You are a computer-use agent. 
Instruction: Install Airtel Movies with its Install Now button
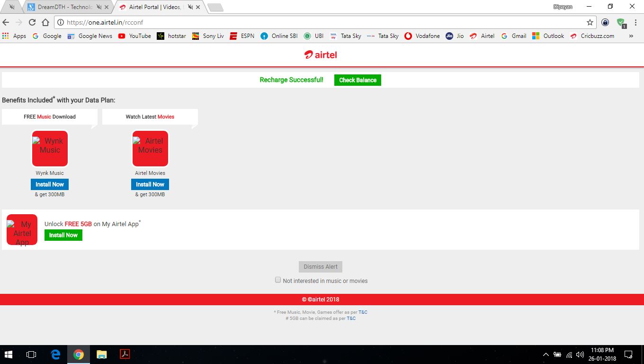coord(150,184)
